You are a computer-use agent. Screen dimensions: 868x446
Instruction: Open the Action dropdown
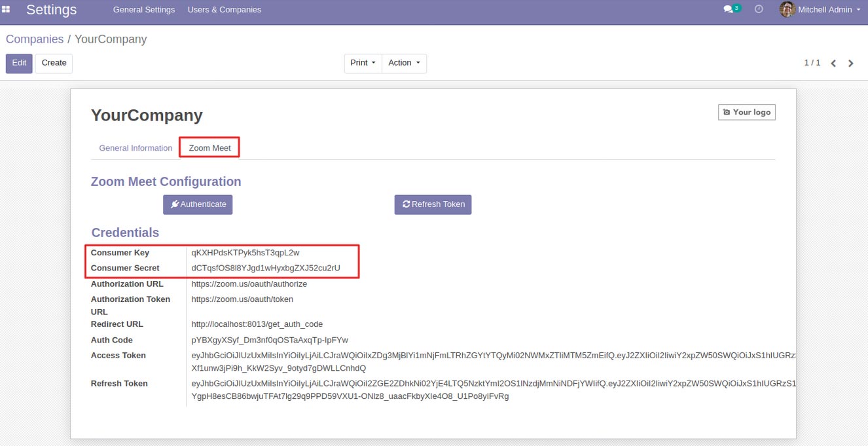pyautogui.click(x=404, y=63)
